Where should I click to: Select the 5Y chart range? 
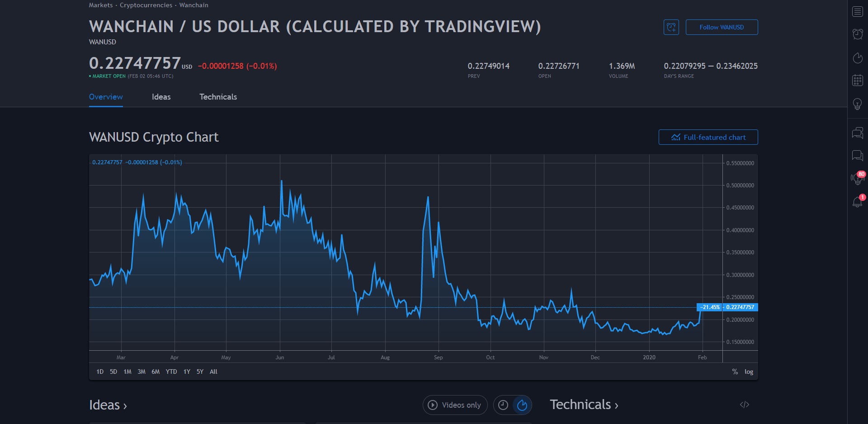[x=200, y=372]
